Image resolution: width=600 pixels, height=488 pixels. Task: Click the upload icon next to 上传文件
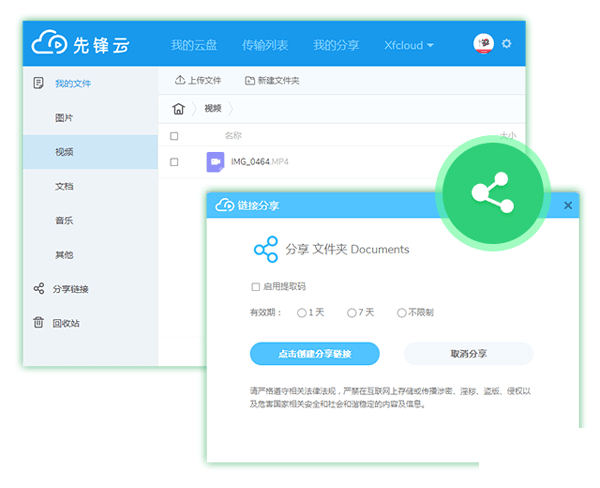click(x=180, y=80)
